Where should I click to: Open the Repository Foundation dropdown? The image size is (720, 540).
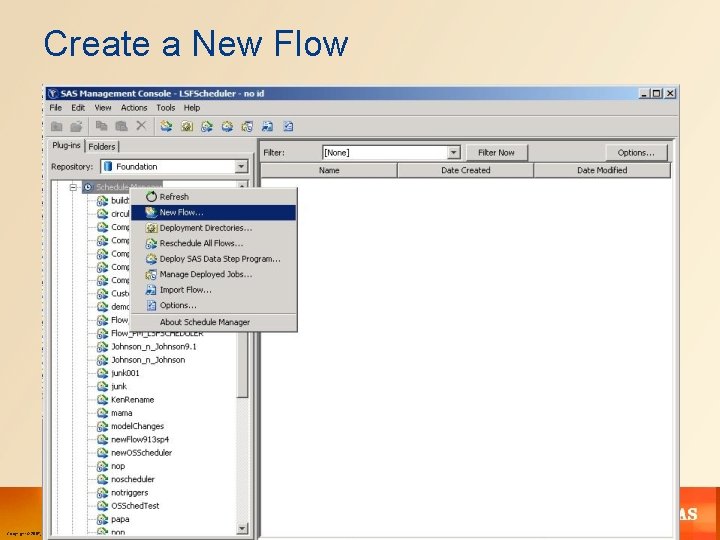(241, 166)
